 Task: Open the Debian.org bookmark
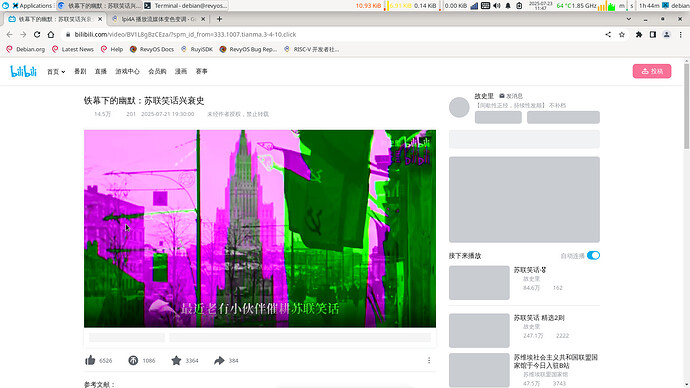click(26, 49)
